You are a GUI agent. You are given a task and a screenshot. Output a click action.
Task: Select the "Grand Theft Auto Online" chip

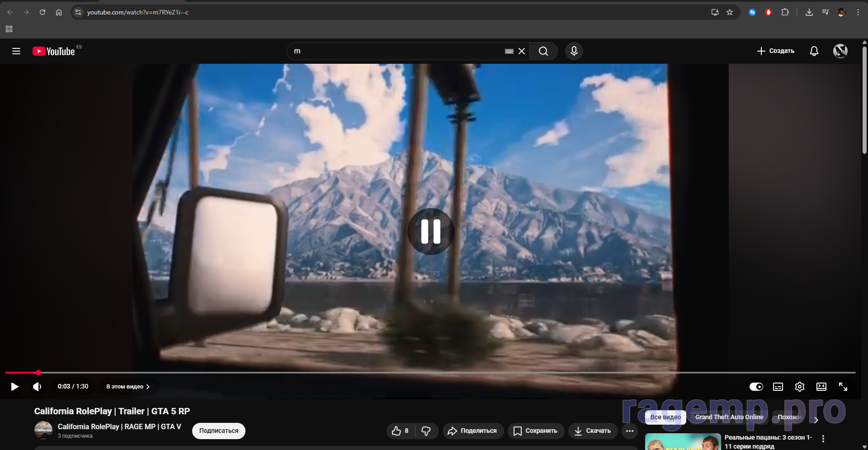point(729,417)
